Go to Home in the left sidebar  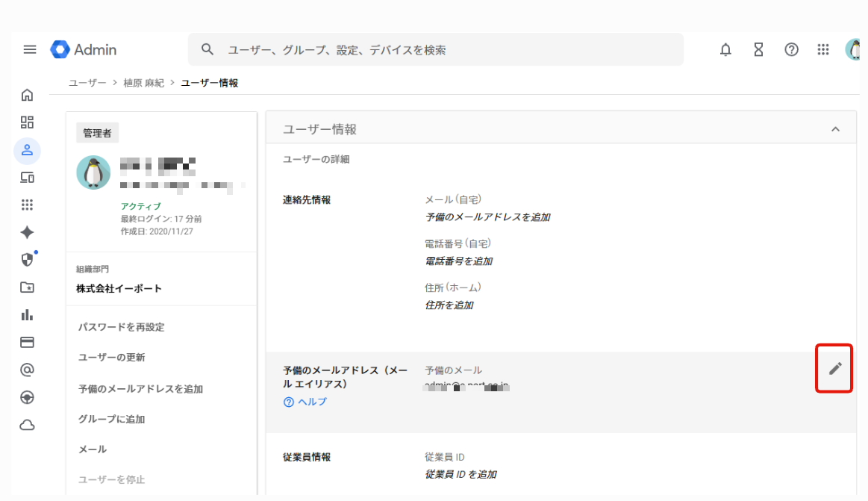tap(28, 95)
